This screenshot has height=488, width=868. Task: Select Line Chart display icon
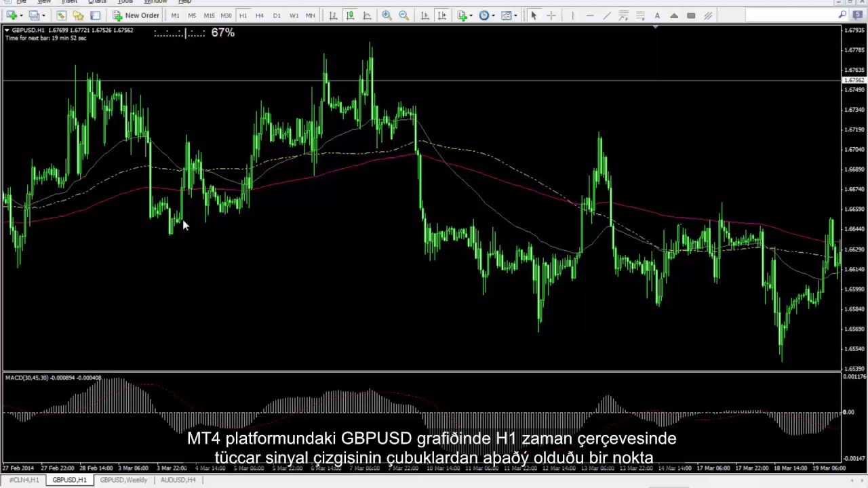click(x=367, y=15)
